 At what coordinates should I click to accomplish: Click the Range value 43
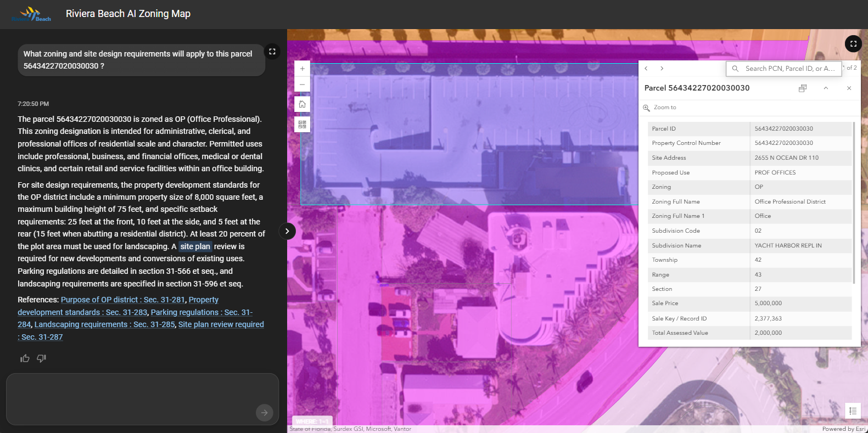tap(758, 275)
